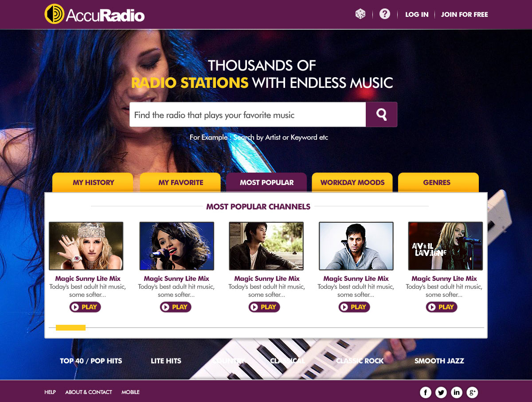Viewport: 532px width, 402px height.
Task: Open the Facebook social icon
Action: (x=426, y=392)
